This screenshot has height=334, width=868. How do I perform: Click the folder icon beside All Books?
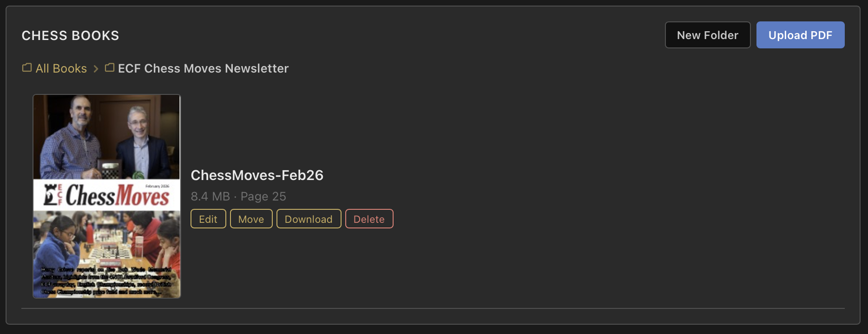point(27,68)
